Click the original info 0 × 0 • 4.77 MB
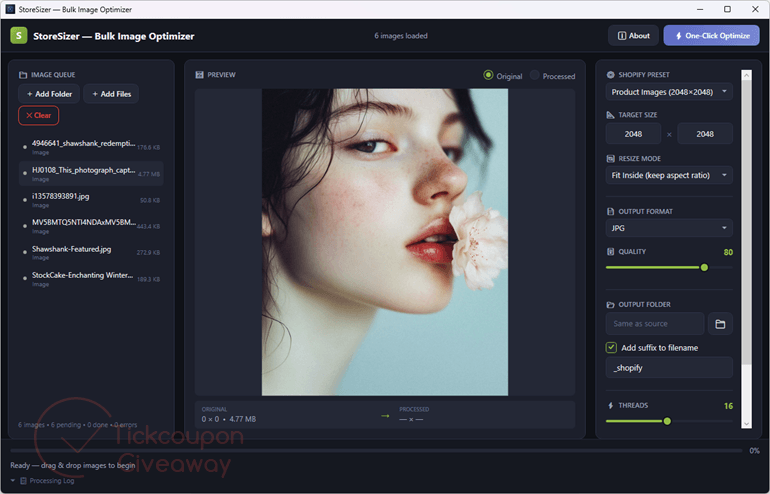Screen dimensions: 770x494 (x=229, y=419)
